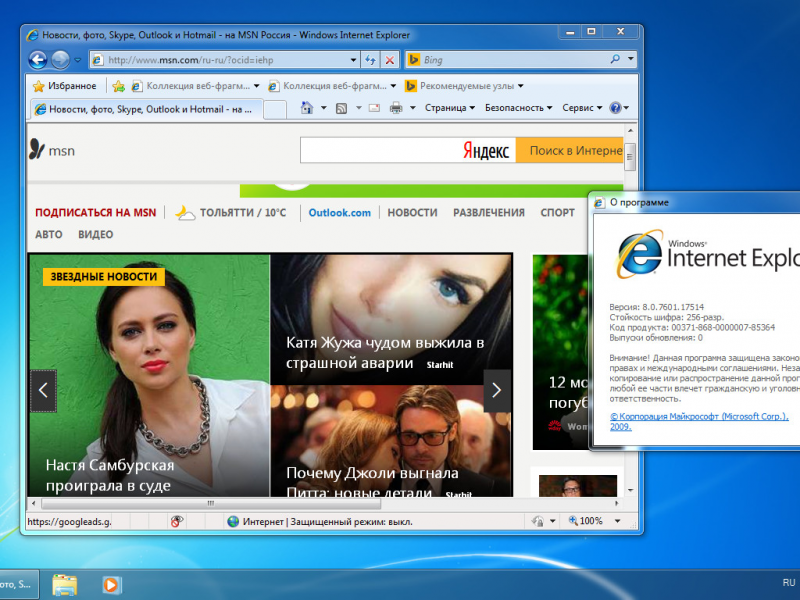This screenshot has height=600, width=800.
Task: Click the msn.com address bar
Action: (x=219, y=60)
